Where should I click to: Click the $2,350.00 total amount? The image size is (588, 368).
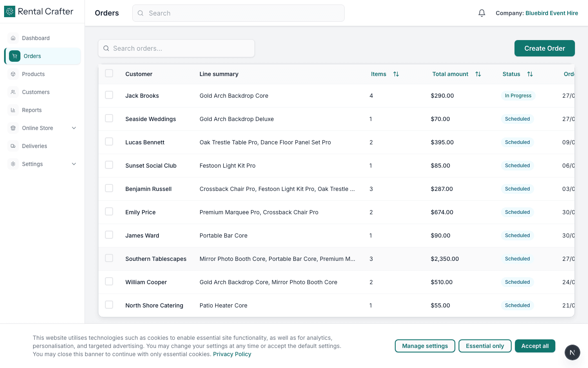click(x=445, y=259)
